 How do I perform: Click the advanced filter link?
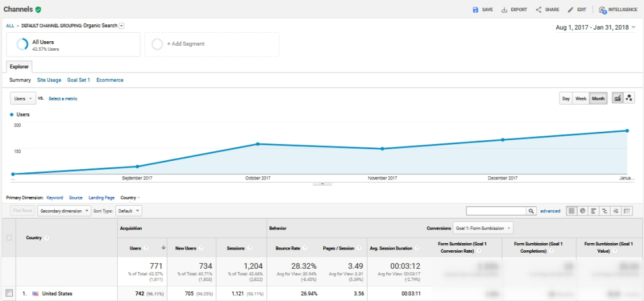pos(550,210)
